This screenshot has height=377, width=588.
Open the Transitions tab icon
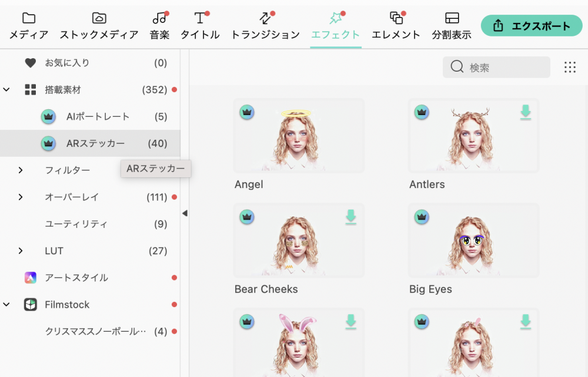[x=265, y=18]
